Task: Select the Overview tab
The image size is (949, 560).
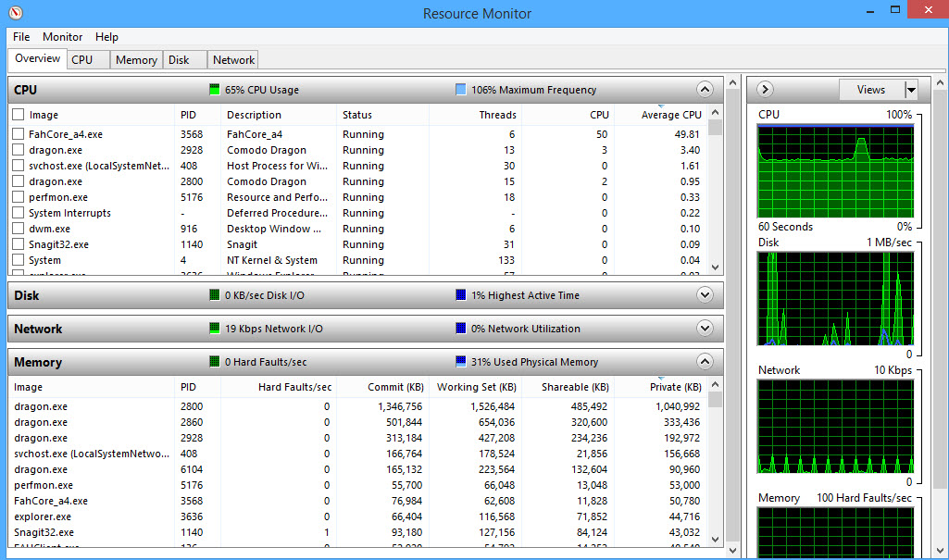Action: click(38, 58)
